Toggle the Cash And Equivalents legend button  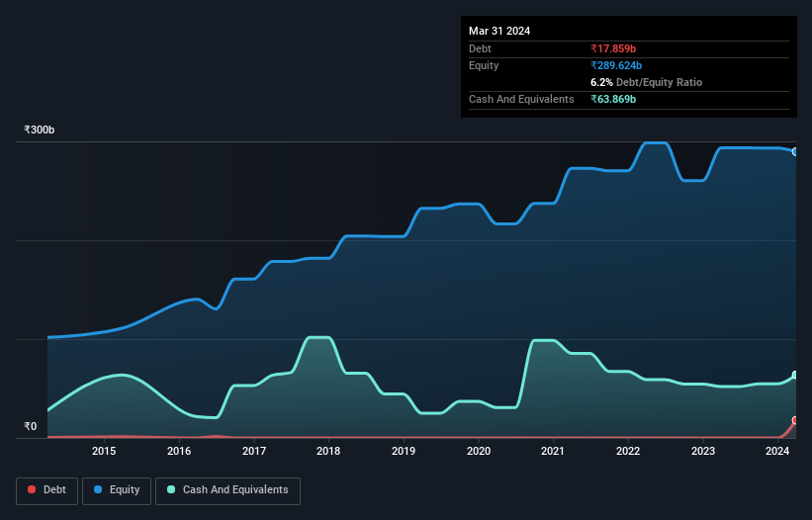click(227, 490)
